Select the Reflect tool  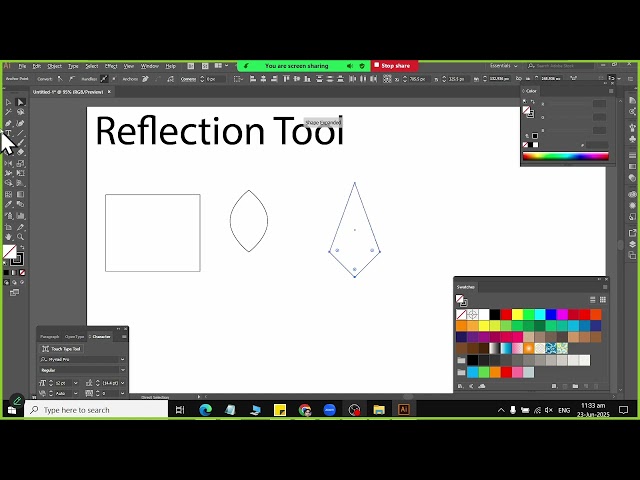pyautogui.click(x=8, y=163)
